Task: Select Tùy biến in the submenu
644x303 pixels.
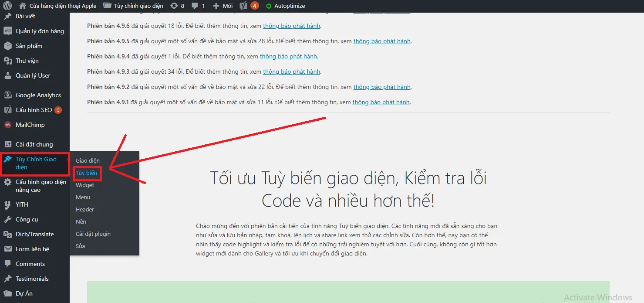Action: pyautogui.click(x=86, y=173)
